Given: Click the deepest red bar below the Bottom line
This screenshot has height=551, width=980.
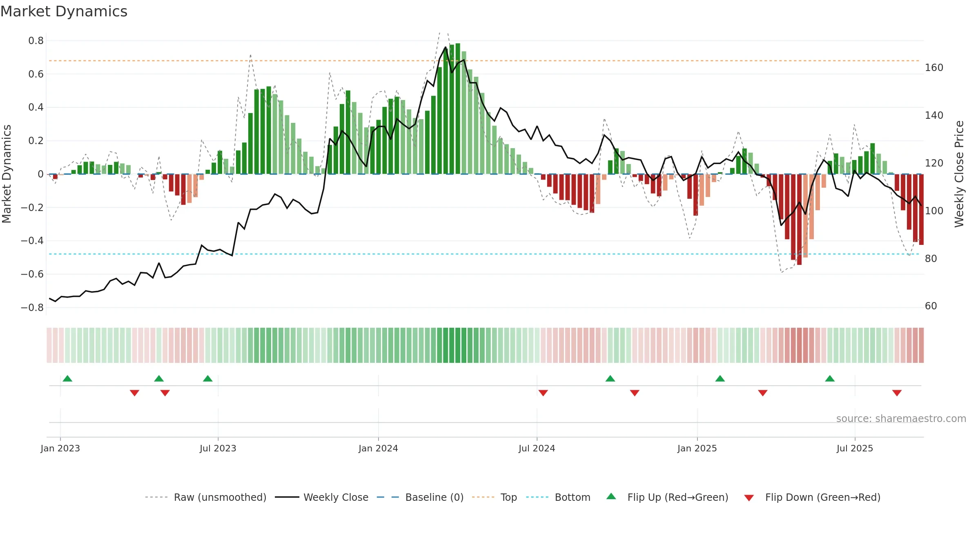Looking at the screenshot, I should pos(799,220).
